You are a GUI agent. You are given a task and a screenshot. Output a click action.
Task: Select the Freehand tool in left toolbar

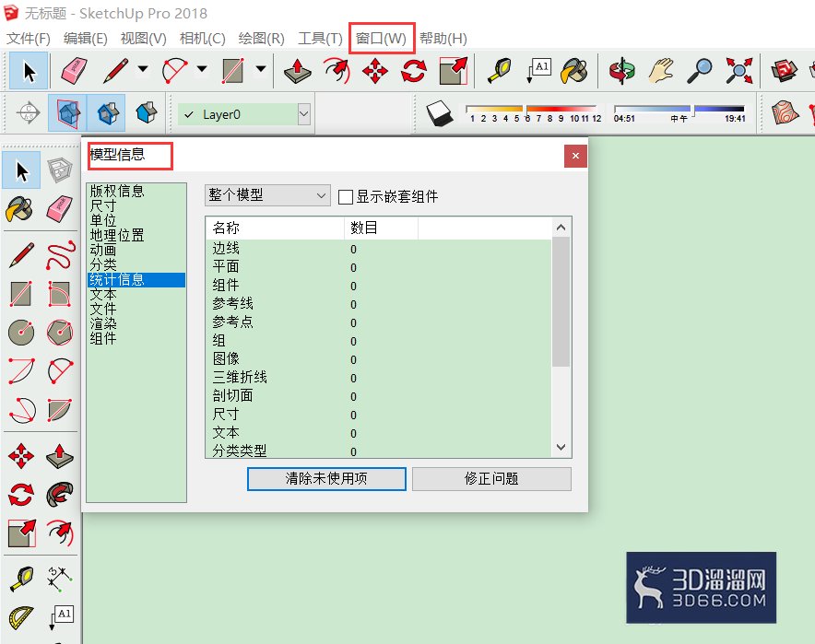[60, 255]
